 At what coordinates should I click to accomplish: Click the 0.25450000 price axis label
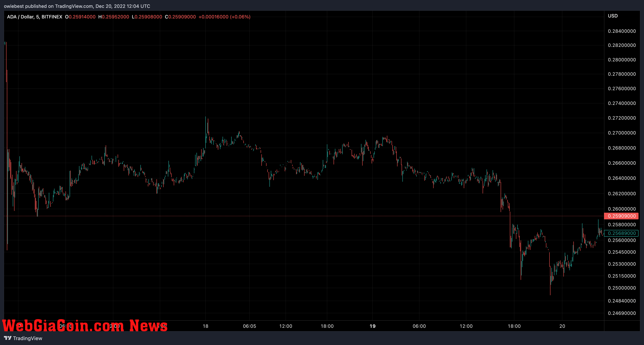[622, 252]
